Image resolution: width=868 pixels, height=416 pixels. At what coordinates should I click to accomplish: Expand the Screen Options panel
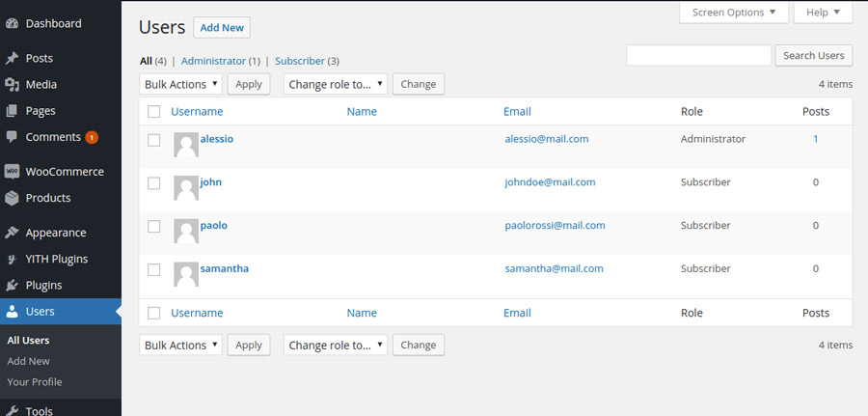(x=734, y=13)
